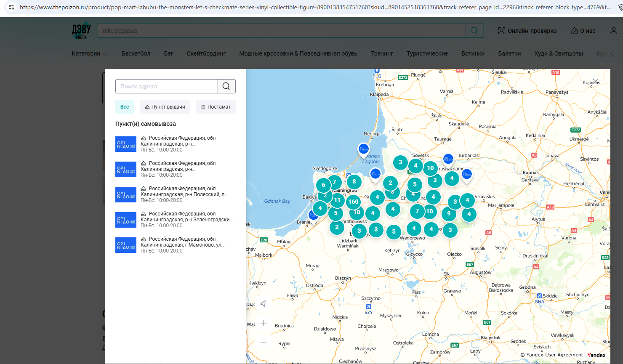The height and width of the screenshot is (364, 623).
Task: Click the geolocation arrow on the map
Action: coord(263,303)
